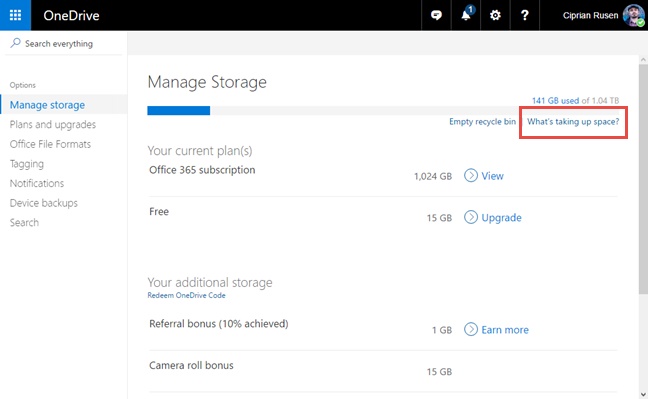Open the help question mark icon
This screenshot has width=648, height=399.
click(x=524, y=15)
